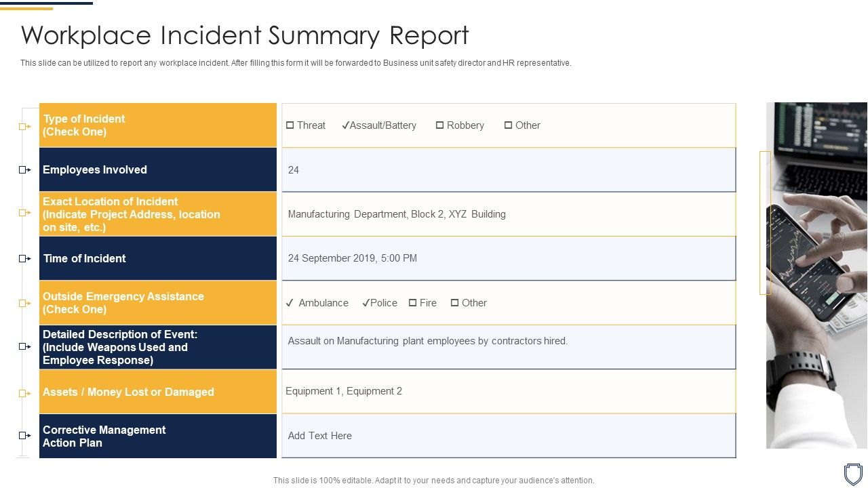Image resolution: width=868 pixels, height=488 pixels.
Task: Check the Threat incident type checkbox
Action: point(290,125)
